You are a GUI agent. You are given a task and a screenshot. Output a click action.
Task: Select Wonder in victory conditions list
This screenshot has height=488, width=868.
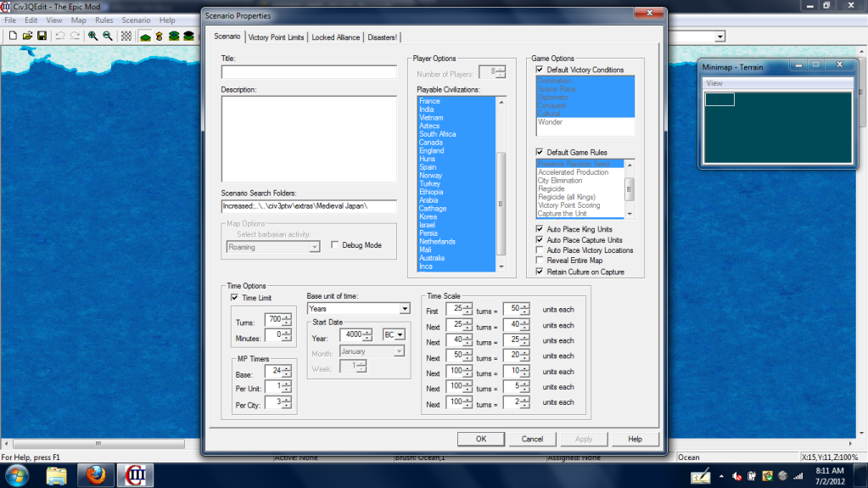[551, 122]
